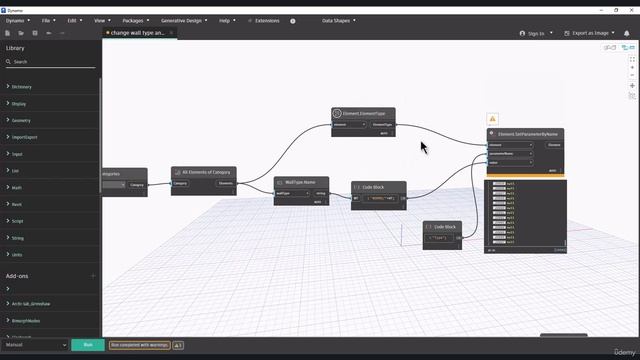The image size is (640, 360).
Task: Click the Redo arrow icon
Action: pos(62,33)
